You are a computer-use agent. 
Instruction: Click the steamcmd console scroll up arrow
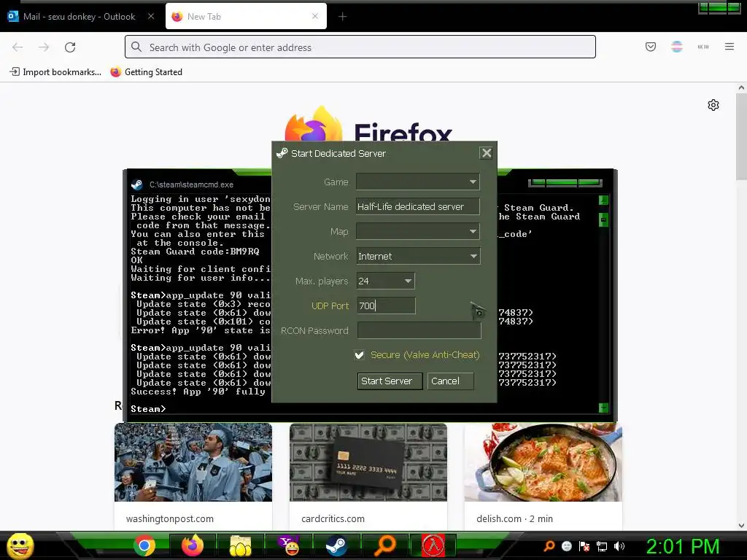tap(603, 200)
